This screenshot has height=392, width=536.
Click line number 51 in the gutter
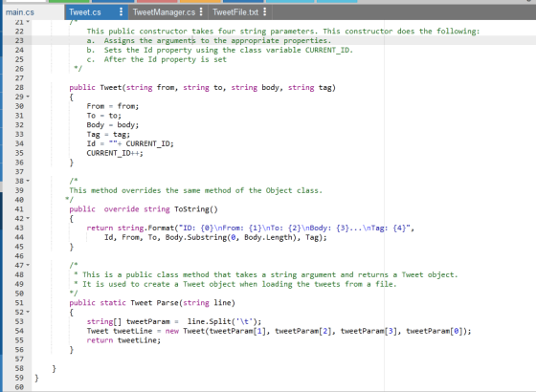[19, 303]
